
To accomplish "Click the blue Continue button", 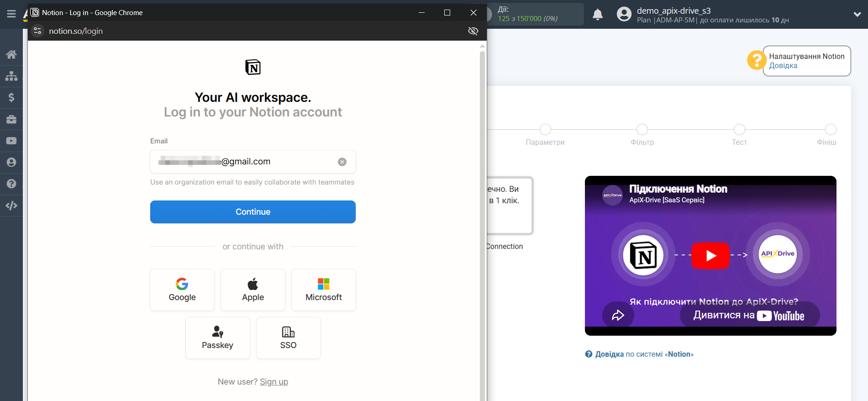I will [x=253, y=212].
